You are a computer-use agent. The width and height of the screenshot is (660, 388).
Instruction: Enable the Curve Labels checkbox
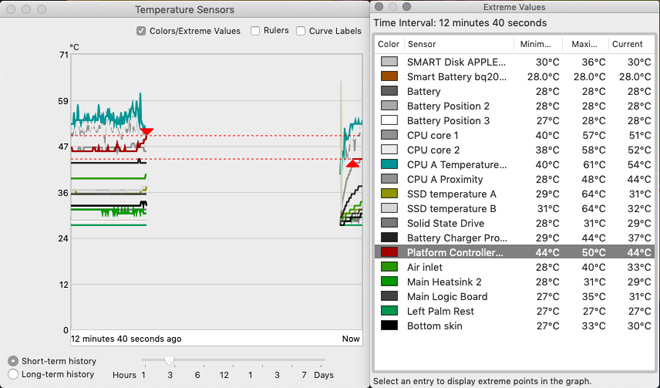point(301,31)
